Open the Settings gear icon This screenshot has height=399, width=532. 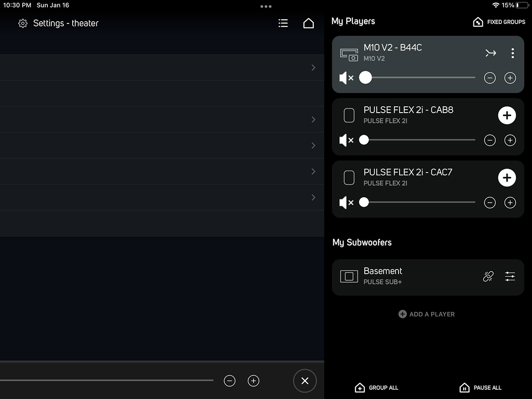[23, 23]
